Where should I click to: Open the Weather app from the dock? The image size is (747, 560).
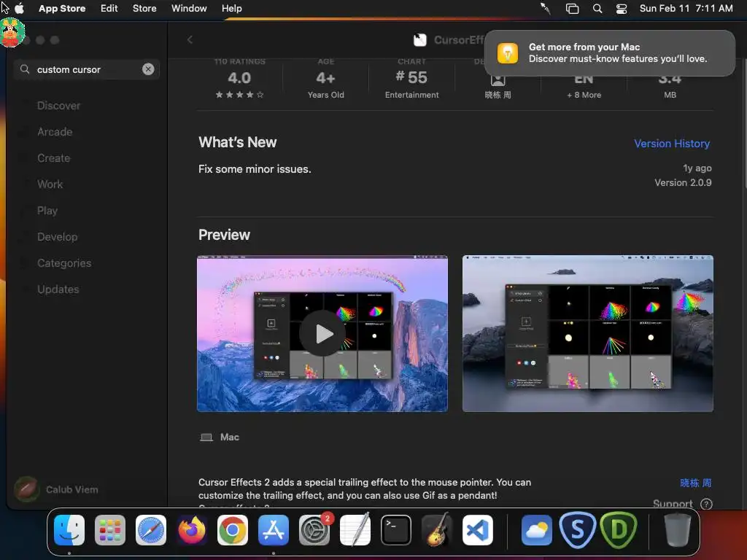click(x=536, y=530)
